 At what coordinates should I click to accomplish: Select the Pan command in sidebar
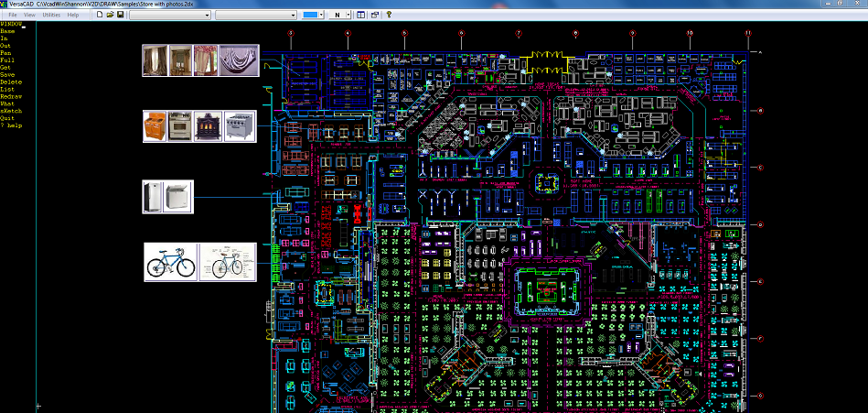[x=6, y=53]
